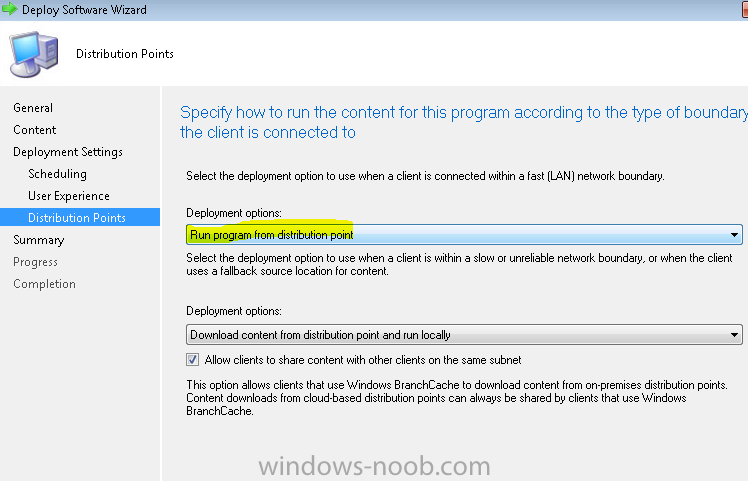Click the Distribution Points header title
The height and width of the screenshot is (481, 748).
click(125, 53)
